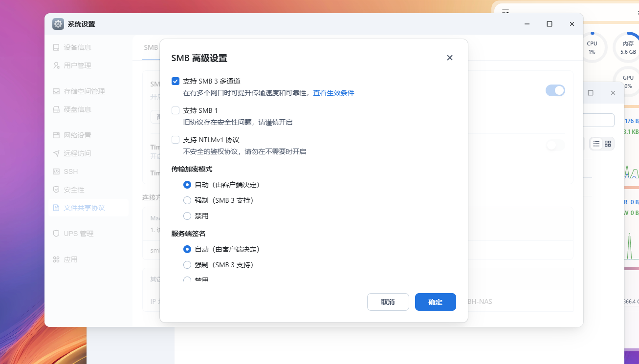Maximize the 系统设置 window
639x364 pixels.
click(x=550, y=24)
